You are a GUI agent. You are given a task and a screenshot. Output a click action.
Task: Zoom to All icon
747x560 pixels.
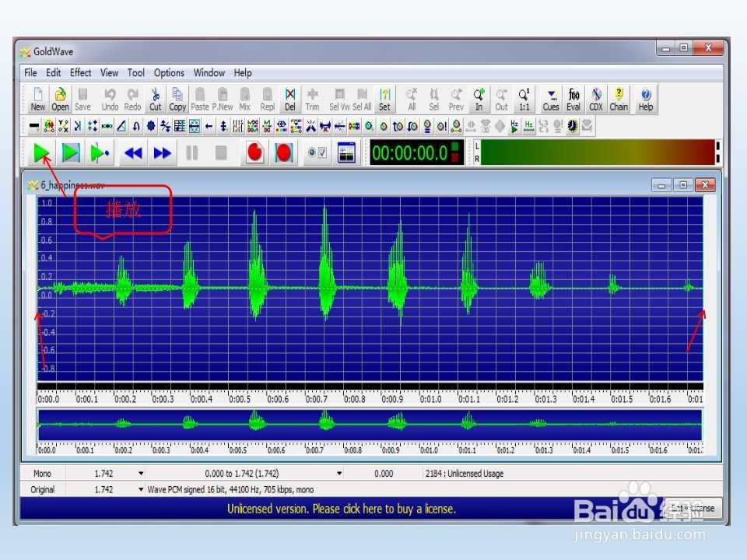pyautogui.click(x=412, y=100)
